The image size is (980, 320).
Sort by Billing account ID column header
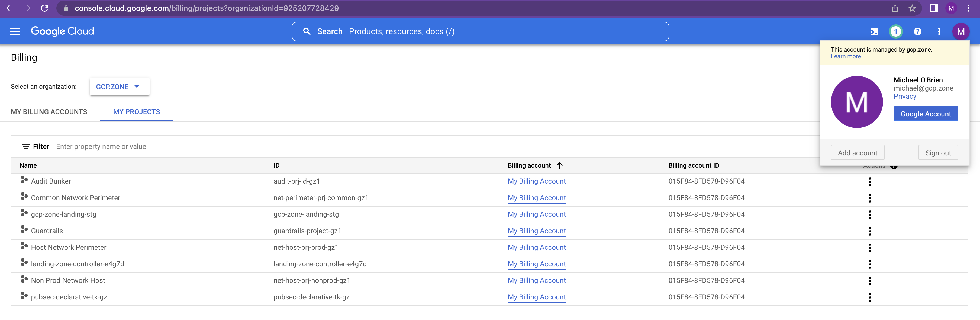694,165
